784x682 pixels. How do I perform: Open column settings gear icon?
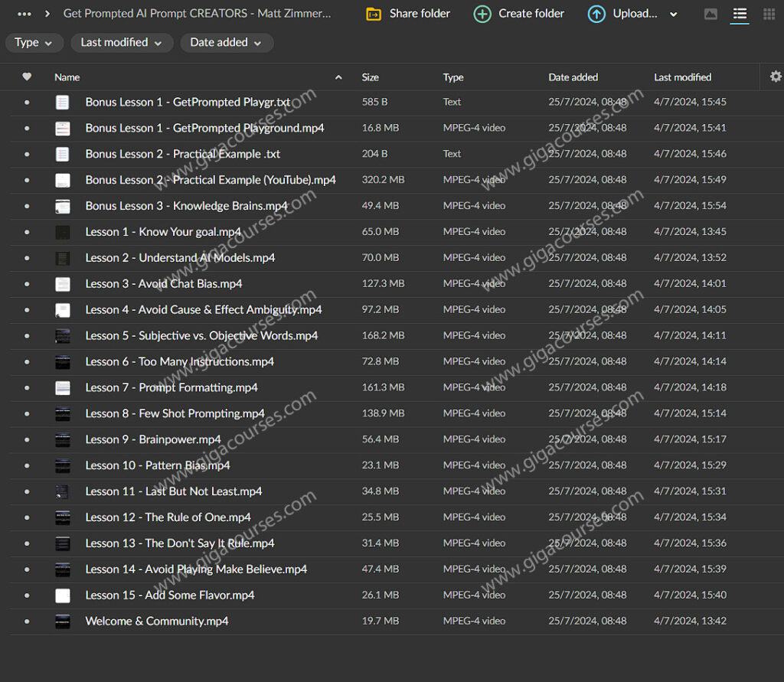click(x=776, y=77)
